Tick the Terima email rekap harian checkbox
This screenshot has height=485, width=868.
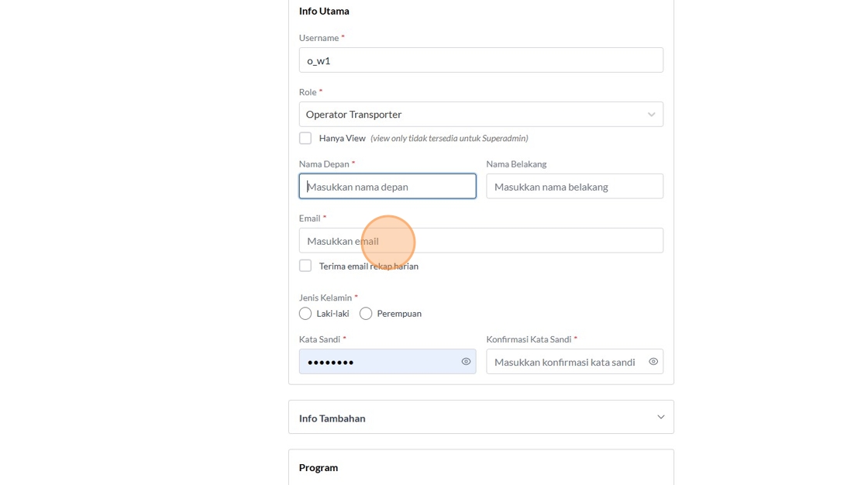[305, 266]
